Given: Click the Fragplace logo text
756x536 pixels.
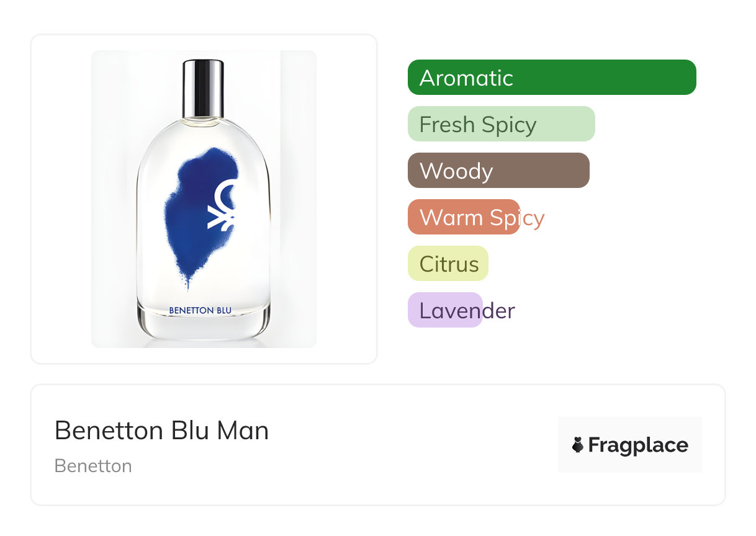Looking at the screenshot, I should [638, 445].
